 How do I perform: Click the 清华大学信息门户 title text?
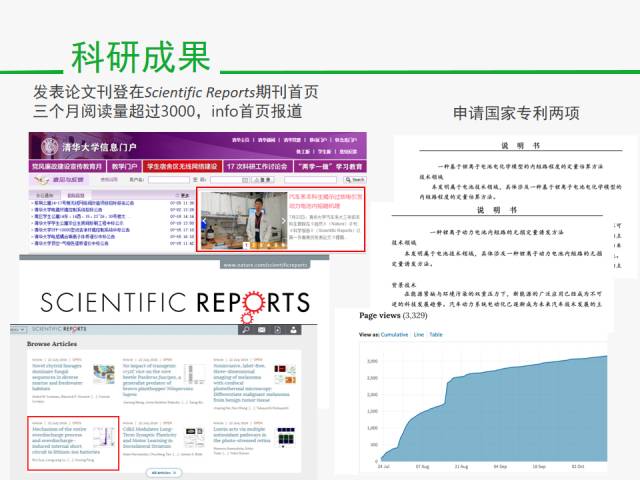pyautogui.click(x=99, y=147)
